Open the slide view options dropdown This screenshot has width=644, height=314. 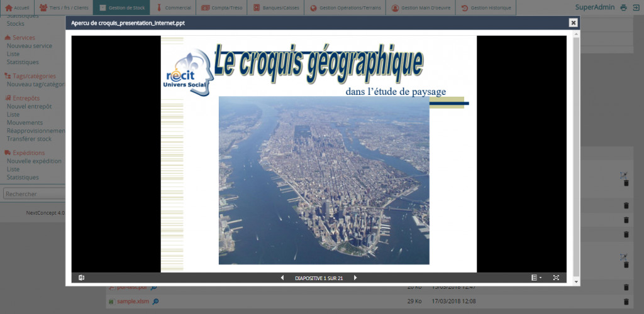[536, 278]
